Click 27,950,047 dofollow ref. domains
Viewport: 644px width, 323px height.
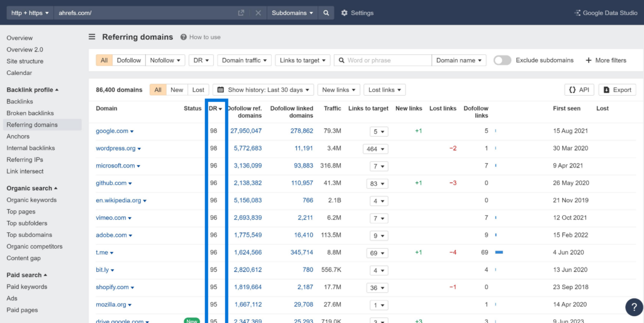click(246, 131)
